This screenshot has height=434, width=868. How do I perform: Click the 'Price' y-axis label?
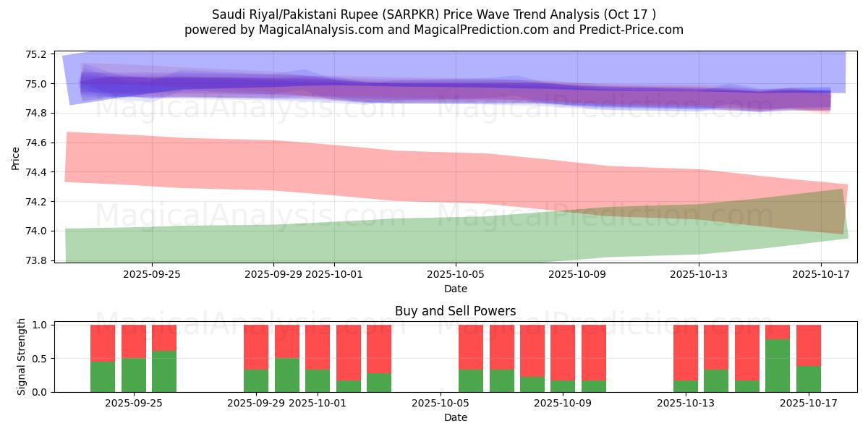[x=16, y=157]
